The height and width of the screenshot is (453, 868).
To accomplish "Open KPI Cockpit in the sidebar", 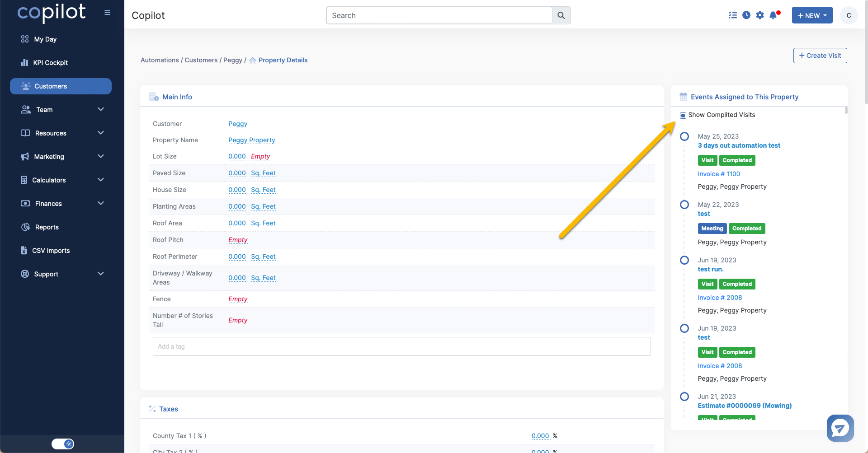I will [50, 63].
